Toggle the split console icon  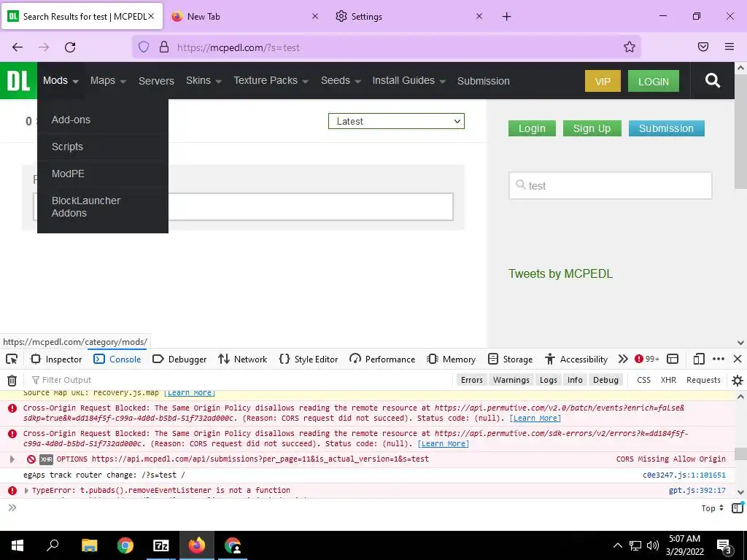[673, 359]
